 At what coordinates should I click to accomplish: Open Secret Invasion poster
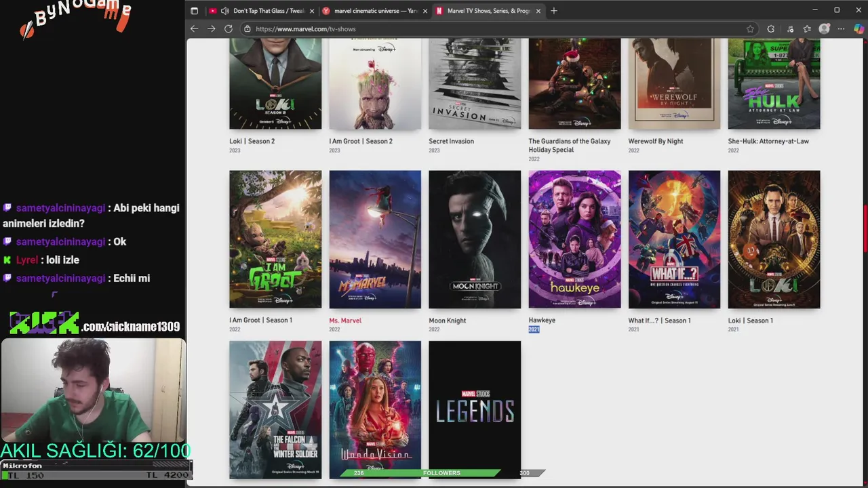[x=475, y=83]
